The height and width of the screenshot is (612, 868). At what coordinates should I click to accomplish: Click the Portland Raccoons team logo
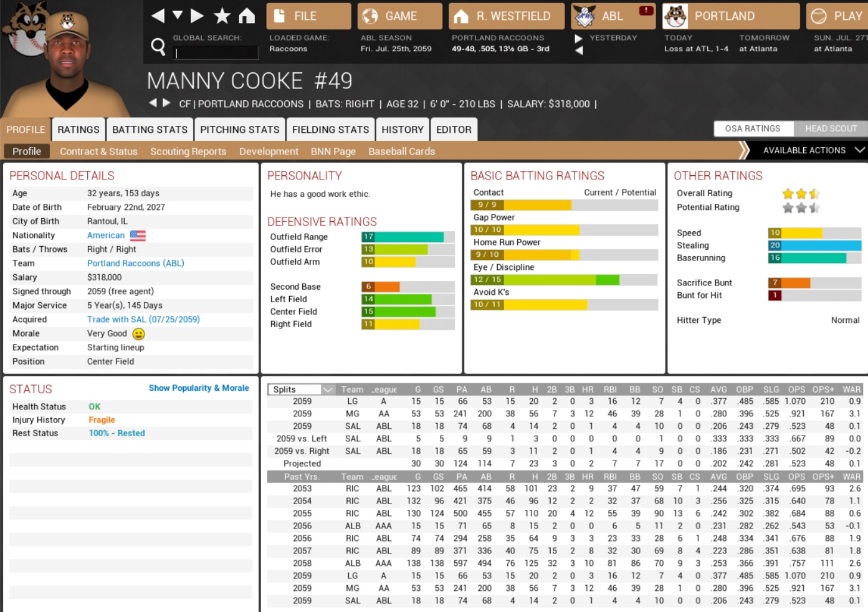point(675,16)
